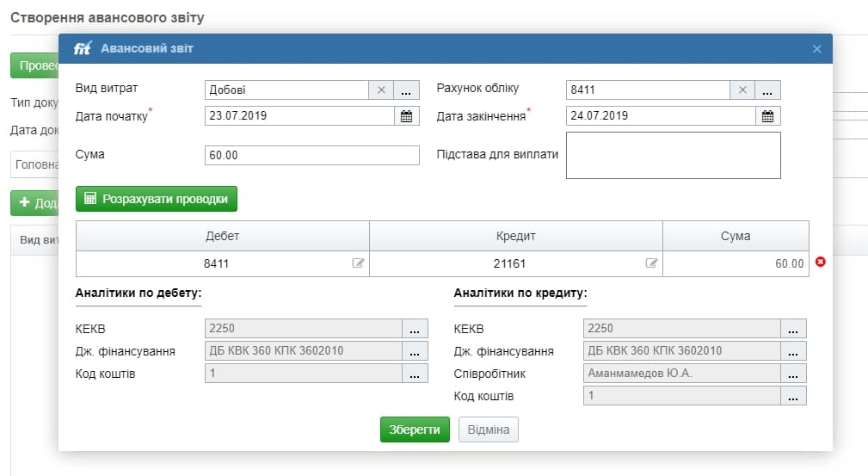Click debit КЕКВ field showing 2250

pyautogui.click(x=304, y=329)
